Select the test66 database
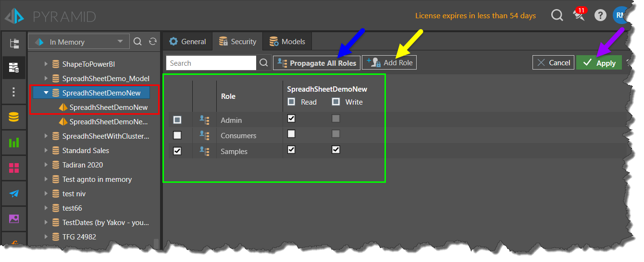The width and height of the screenshot is (644, 262). coord(72,208)
